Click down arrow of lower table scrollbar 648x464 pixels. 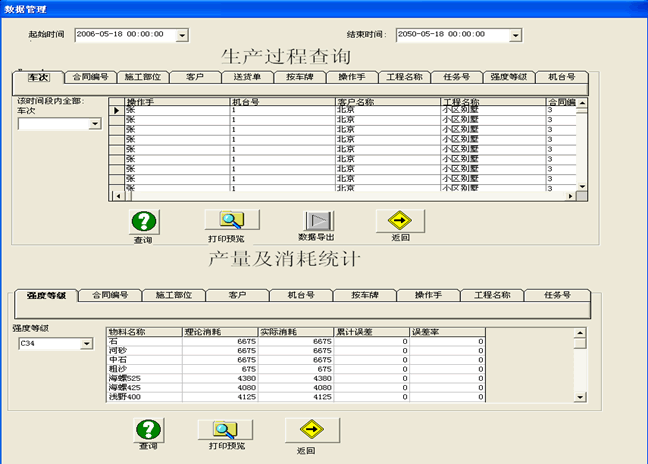[580, 397]
